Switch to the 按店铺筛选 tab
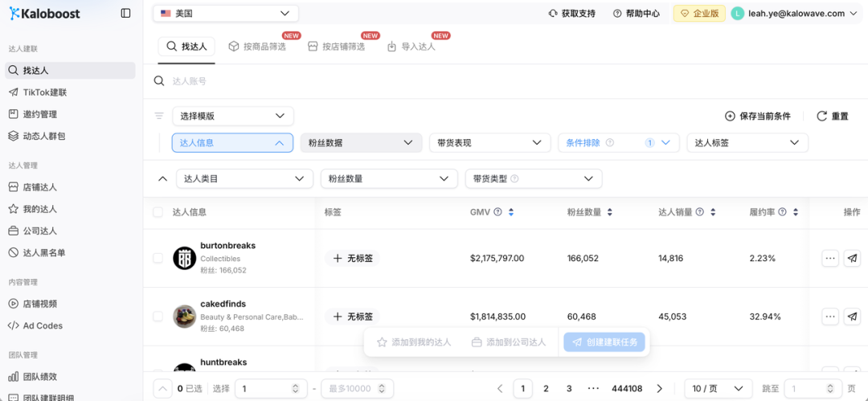The image size is (868, 401). click(337, 47)
